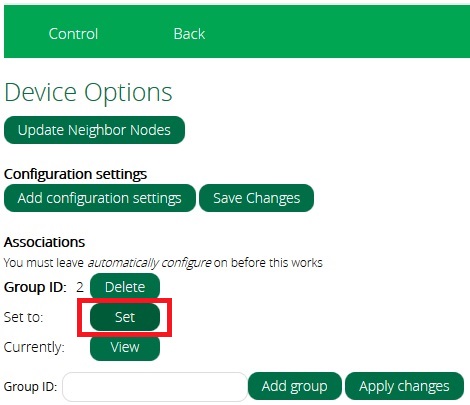The image size is (470, 405).
Task: Select the 'Set to:' label
Action: pos(23,317)
